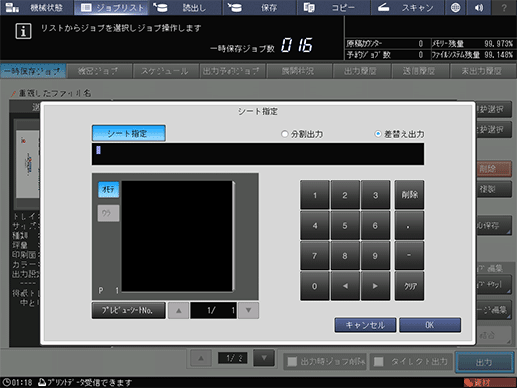Image resolution: width=517 pixels, height=388 pixels.
Task: Click the job thumbnail in background list
Action: pos(28,164)
